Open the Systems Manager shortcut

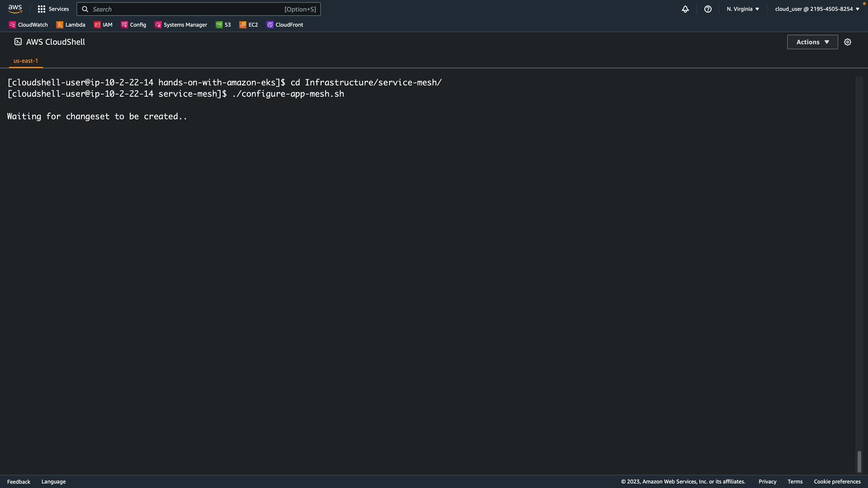point(181,25)
